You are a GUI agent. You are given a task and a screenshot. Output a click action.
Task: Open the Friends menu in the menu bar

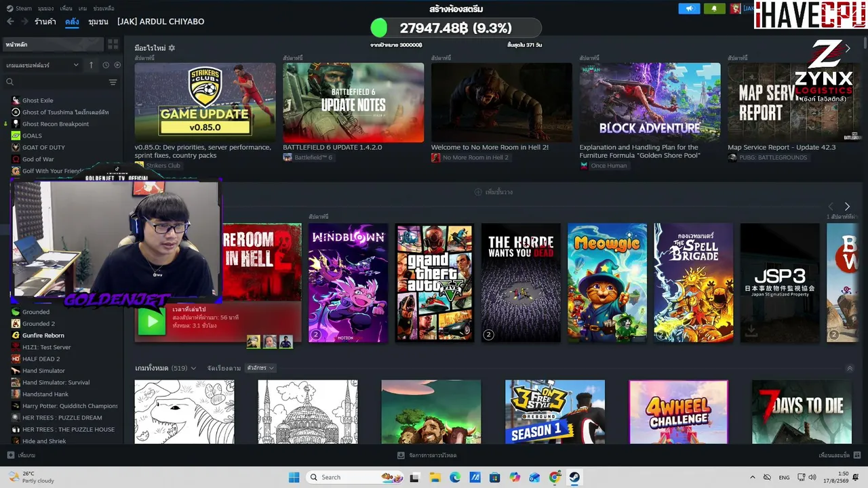66,9
